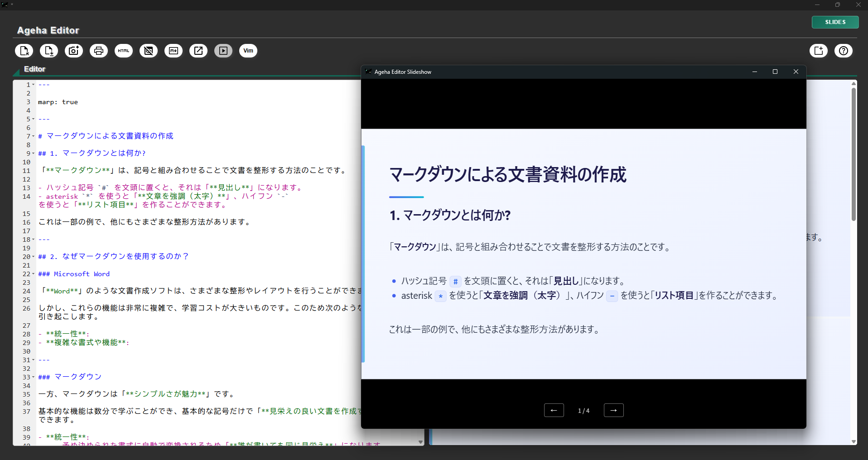Collapse the fold arrow on editor line 7
868x460 pixels.
(x=34, y=136)
